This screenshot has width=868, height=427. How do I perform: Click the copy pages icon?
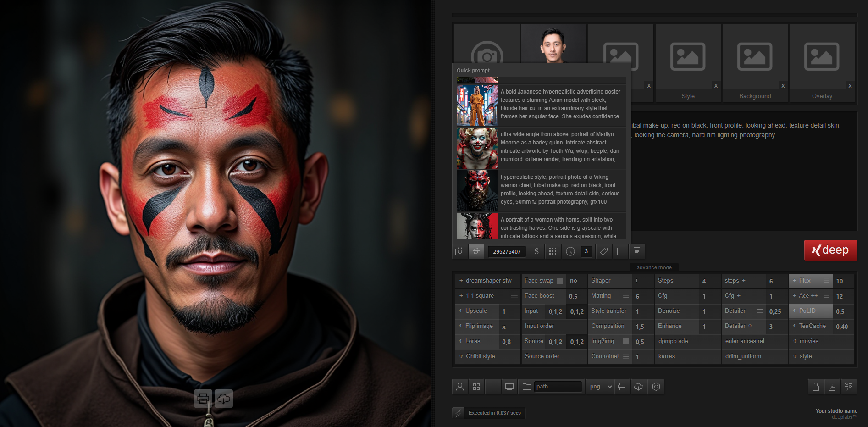(x=620, y=251)
